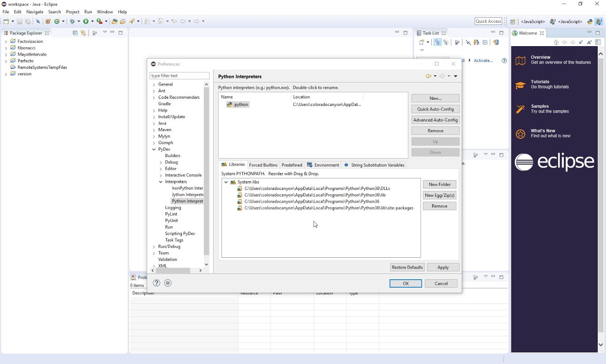Viewport: 606px width, 364px height.
Task: Collapse the PyDev preferences node
Action: coord(154,149)
